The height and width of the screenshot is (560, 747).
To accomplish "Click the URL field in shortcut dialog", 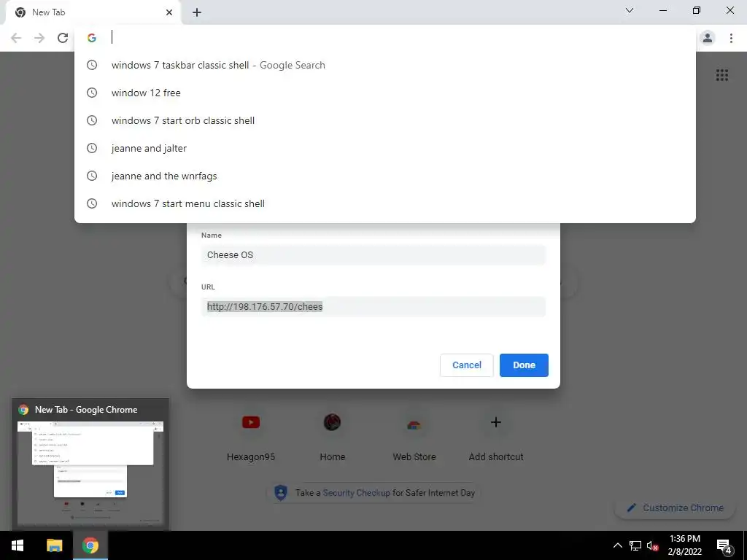I will 373,307.
